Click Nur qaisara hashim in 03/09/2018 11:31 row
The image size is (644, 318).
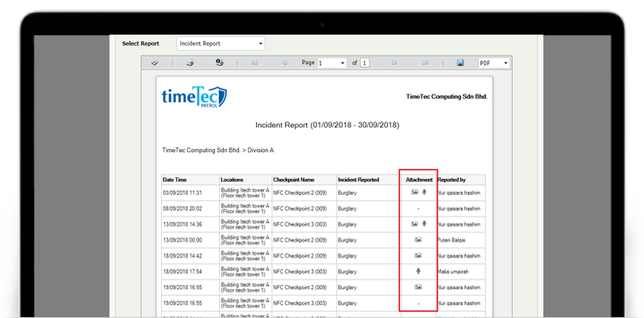coord(459,192)
